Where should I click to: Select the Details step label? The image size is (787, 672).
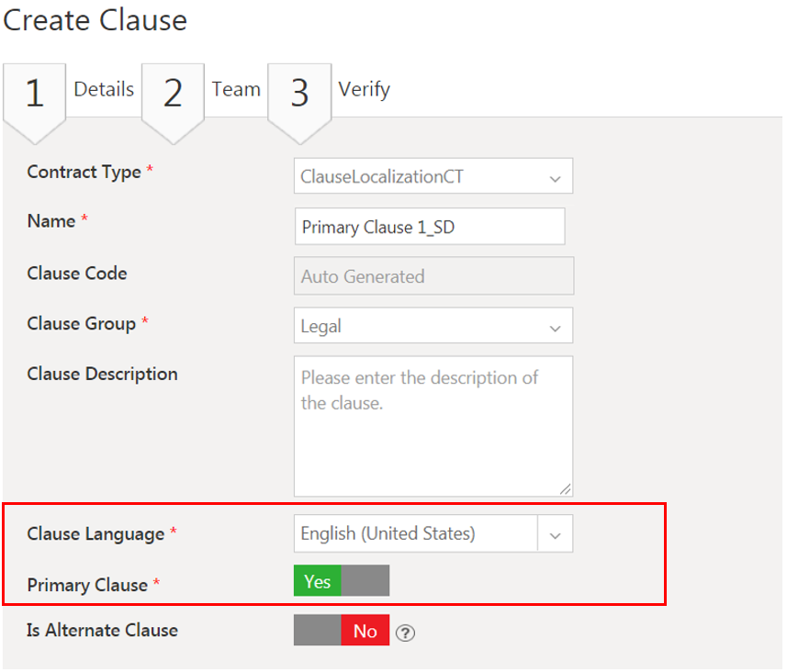pyautogui.click(x=104, y=90)
